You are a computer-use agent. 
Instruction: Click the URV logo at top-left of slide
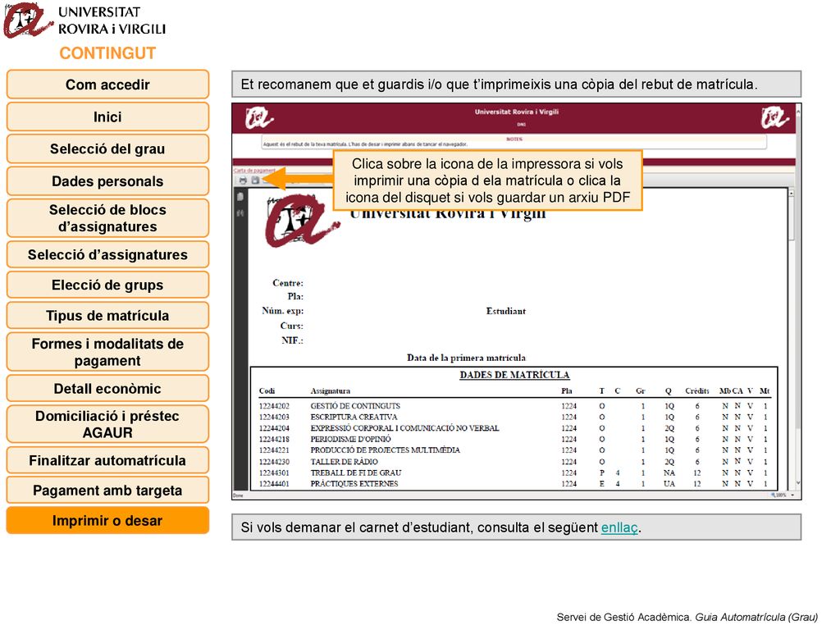[28, 21]
